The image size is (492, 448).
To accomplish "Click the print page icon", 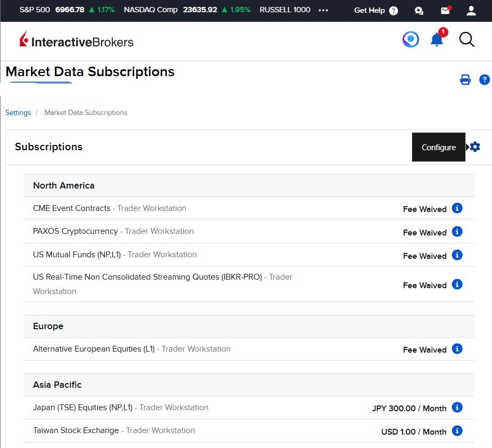I will (x=465, y=80).
